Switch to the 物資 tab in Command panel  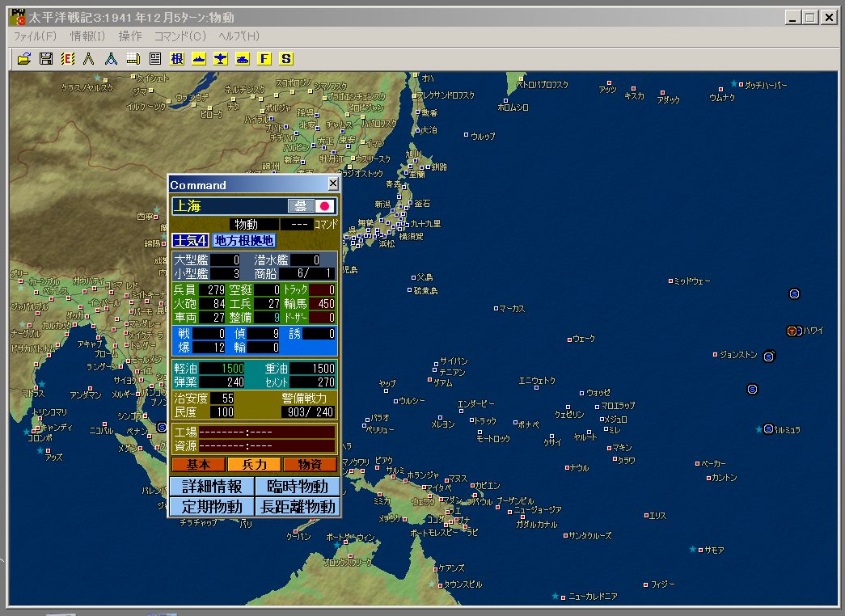pyautogui.click(x=310, y=465)
